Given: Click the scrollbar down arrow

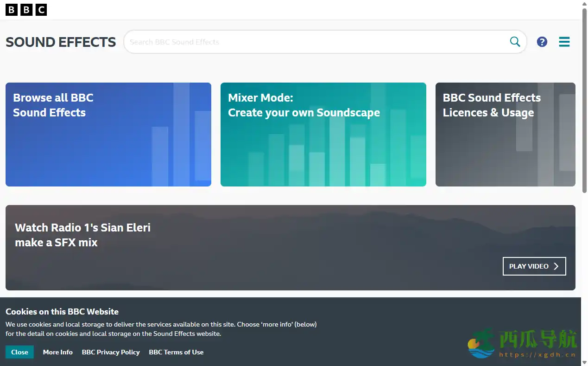Looking at the screenshot, I should click(584, 362).
